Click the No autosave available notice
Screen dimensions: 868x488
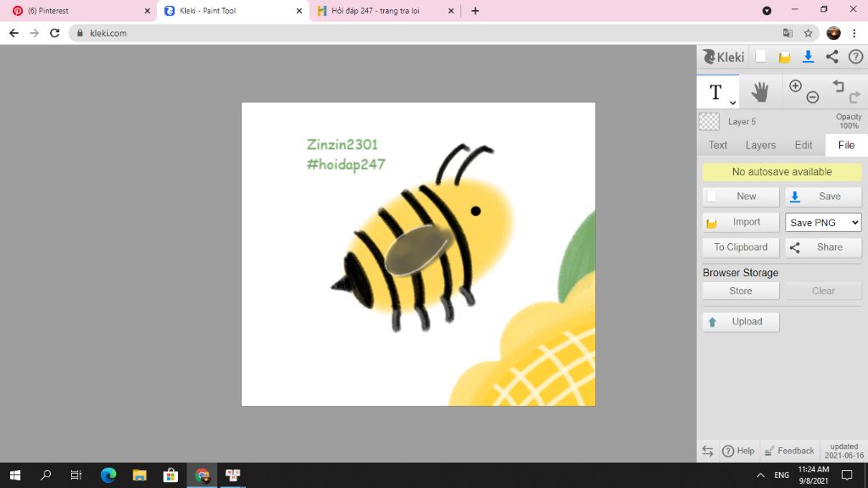(782, 172)
